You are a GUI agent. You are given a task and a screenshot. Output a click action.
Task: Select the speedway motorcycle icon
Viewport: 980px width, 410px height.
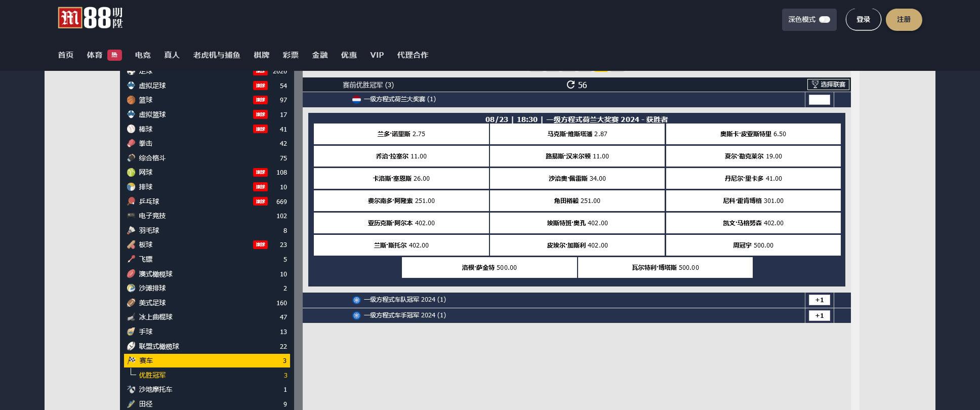131,389
